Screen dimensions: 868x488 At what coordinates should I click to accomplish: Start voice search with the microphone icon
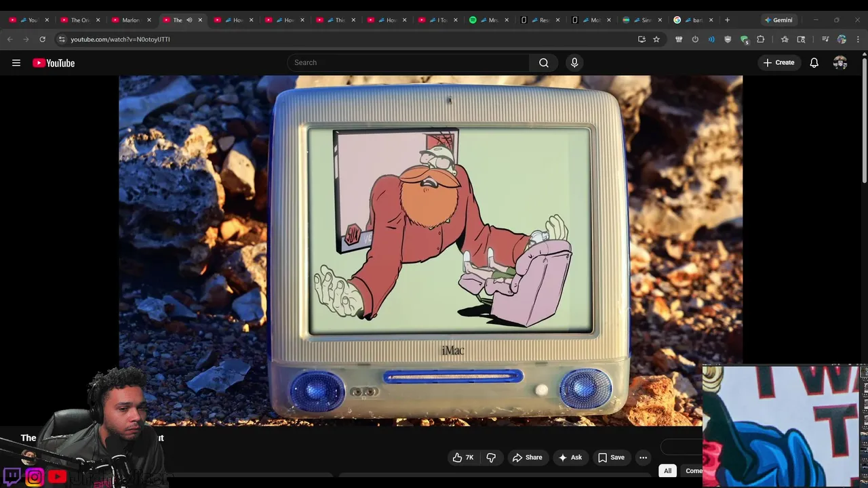[x=574, y=62]
